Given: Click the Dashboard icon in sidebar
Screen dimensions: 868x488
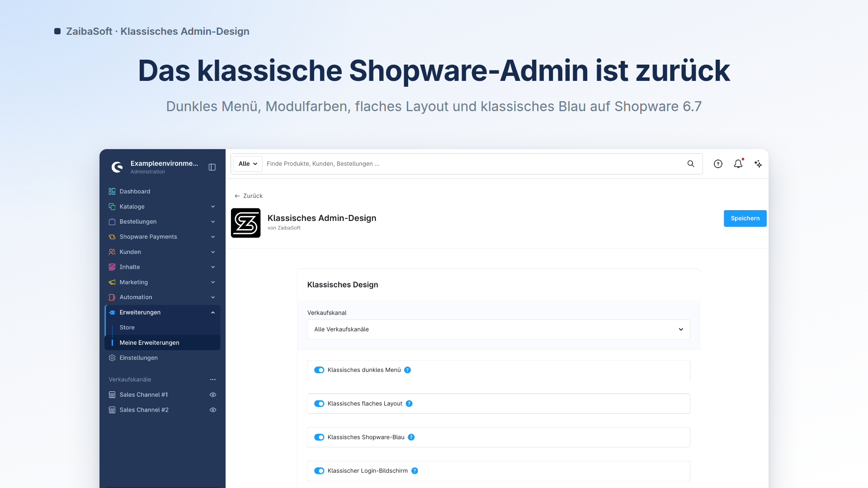Looking at the screenshot, I should [x=112, y=192].
